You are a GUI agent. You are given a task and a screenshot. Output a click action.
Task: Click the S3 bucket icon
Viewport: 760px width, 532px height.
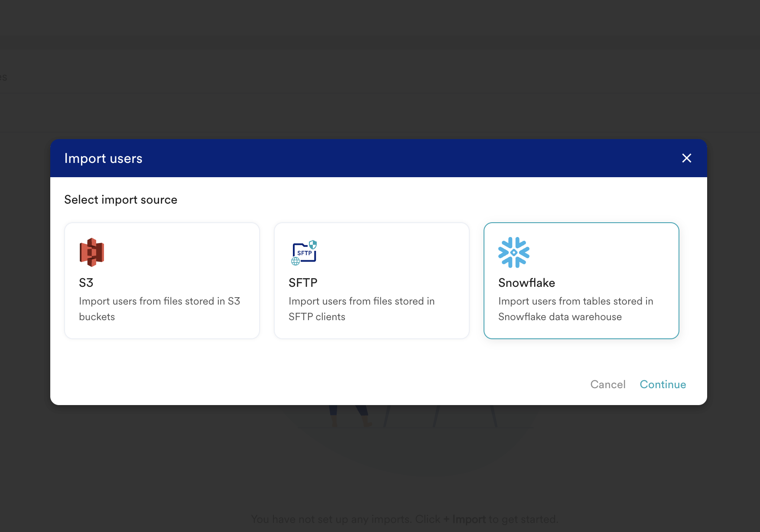(92, 252)
